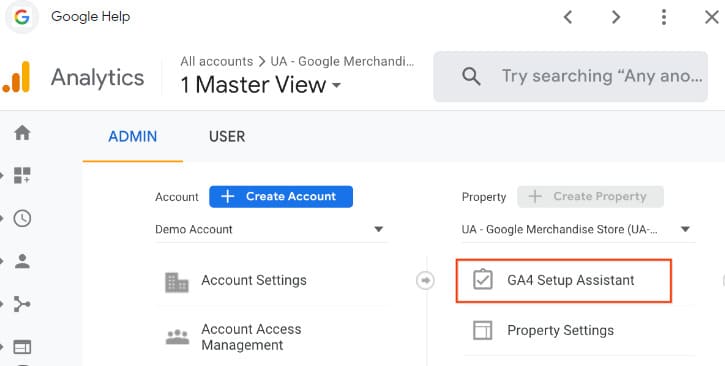Open the Home icon in sidebar
This screenshot has height=366, width=725.
point(22,133)
